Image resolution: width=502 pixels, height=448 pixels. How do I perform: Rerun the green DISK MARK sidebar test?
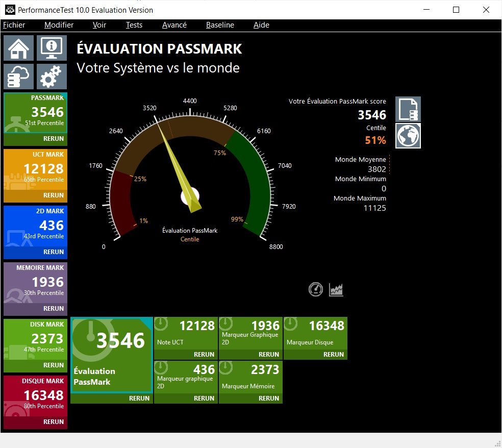point(54,365)
